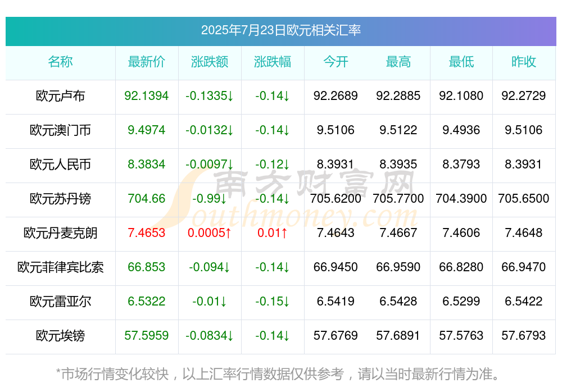Click latest price 9.4974

(x=146, y=130)
